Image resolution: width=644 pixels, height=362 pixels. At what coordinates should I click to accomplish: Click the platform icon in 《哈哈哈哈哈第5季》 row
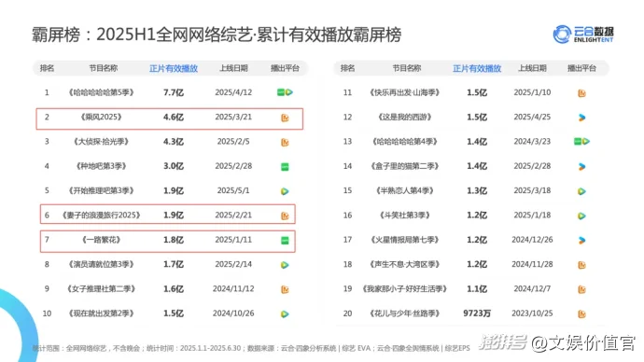285,92
